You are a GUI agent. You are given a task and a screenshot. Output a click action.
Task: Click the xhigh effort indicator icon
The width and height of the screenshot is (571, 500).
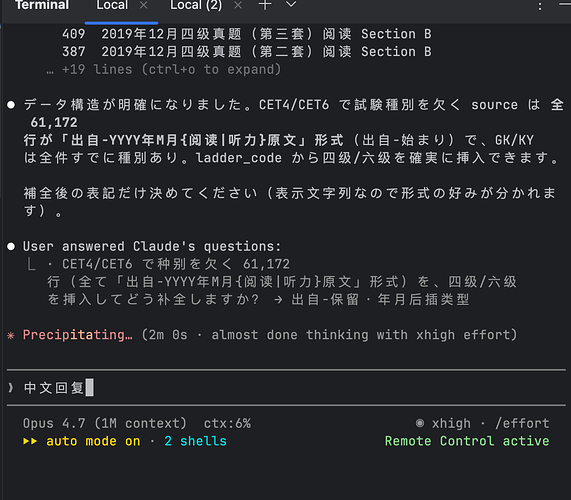[420, 423]
